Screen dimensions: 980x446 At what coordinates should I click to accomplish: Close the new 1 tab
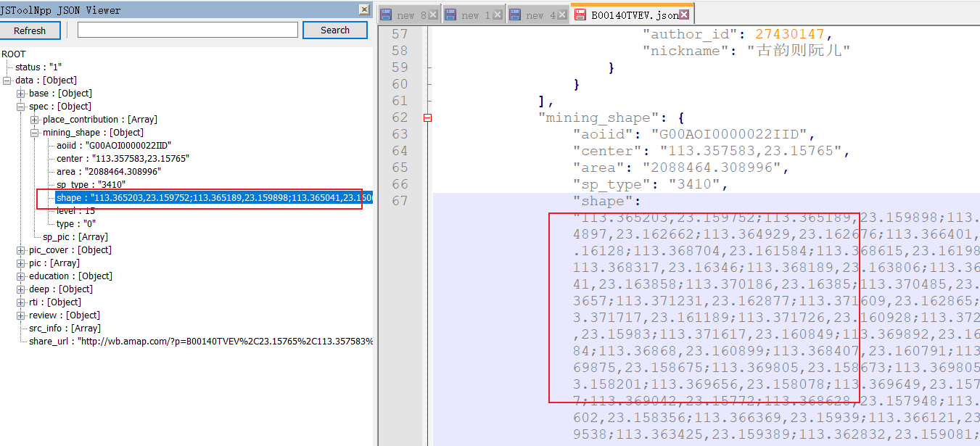[497, 15]
